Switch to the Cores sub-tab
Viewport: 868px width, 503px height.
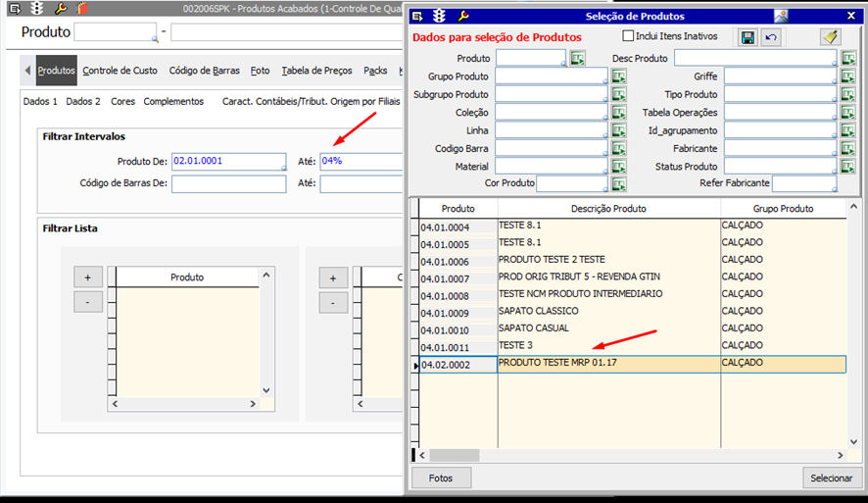pos(122,101)
